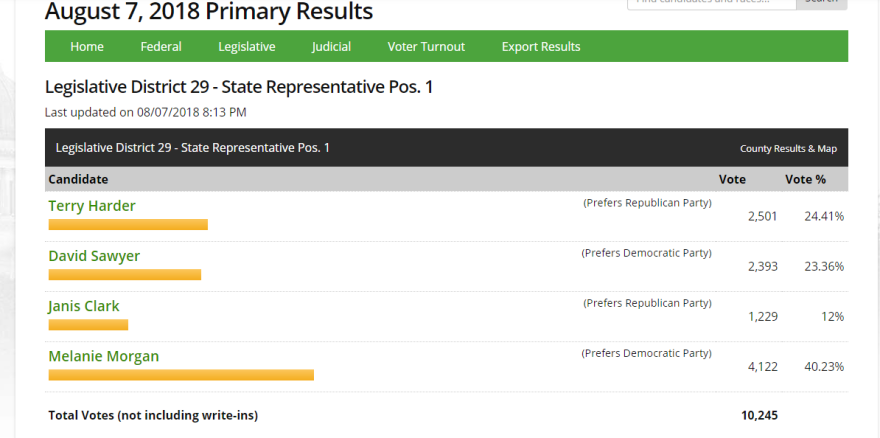Click the Vote column header

[x=732, y=179]
